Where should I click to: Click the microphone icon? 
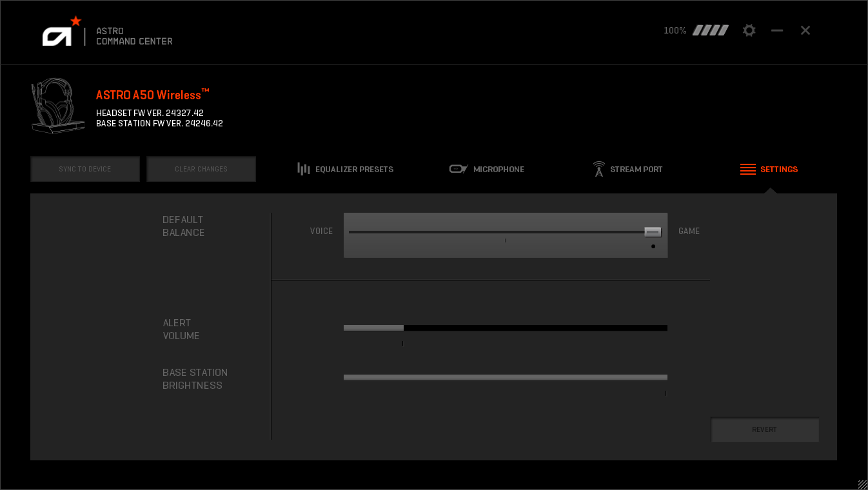click(459, 169)
